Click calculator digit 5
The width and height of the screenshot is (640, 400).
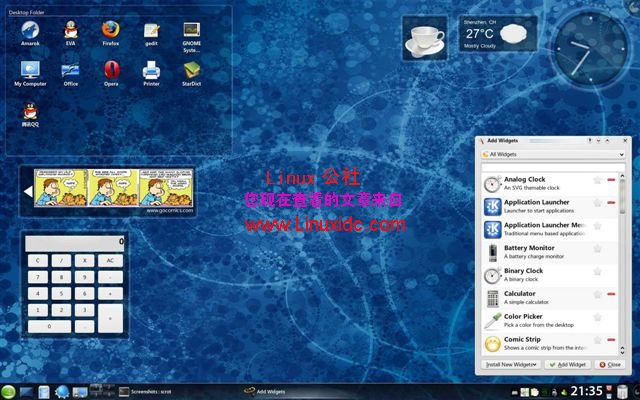pos(61,293)
